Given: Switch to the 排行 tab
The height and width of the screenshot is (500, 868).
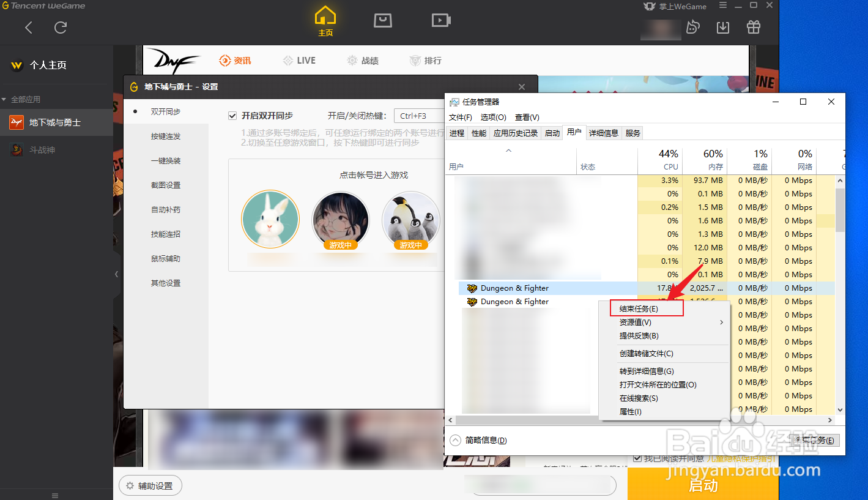Looking at the screenshot, I should coord(426,61).
